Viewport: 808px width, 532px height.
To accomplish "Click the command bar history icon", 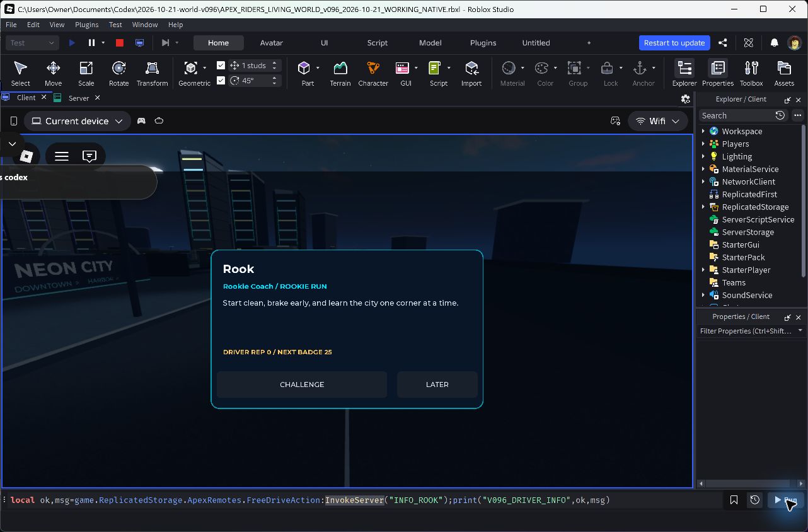I will click(755, 500).
